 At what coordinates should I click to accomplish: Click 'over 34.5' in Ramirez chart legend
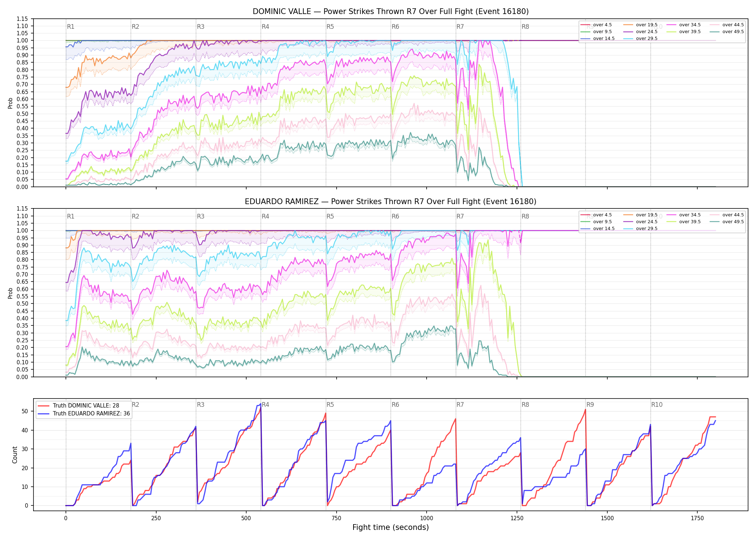tap(683, 215)
